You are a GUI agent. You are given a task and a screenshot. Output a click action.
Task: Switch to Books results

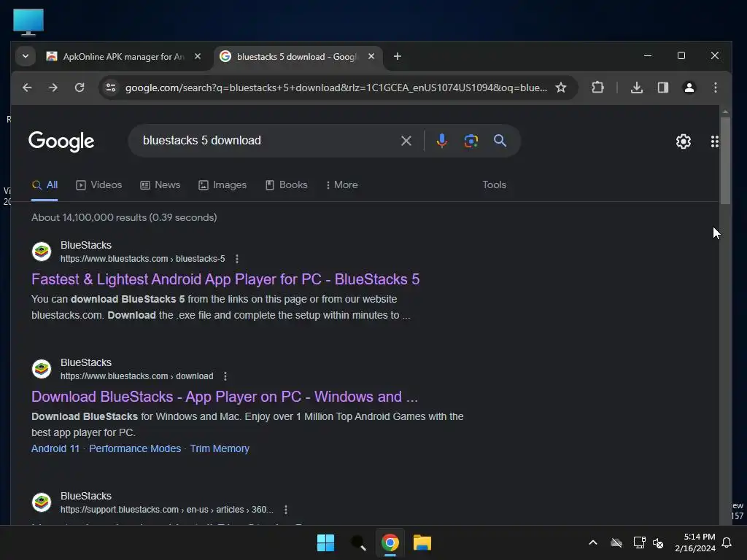[x=286, y=184]
